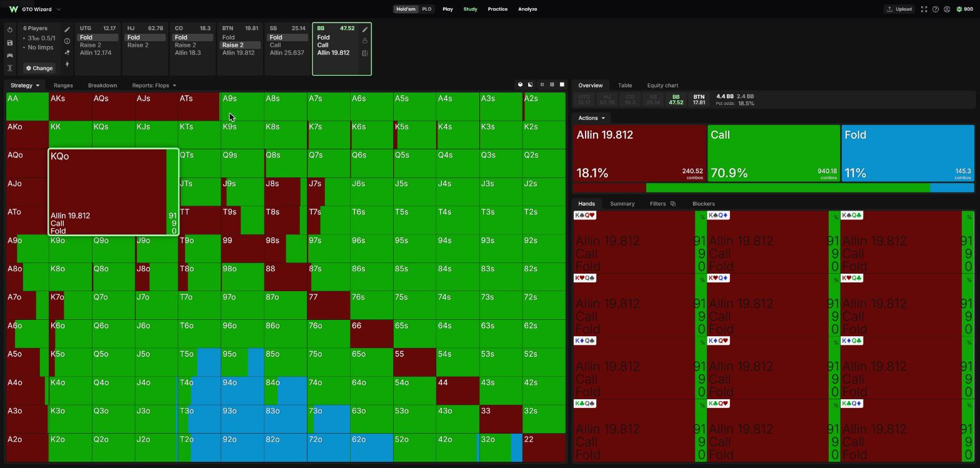Open the Actions dropdown

point(591,118)
